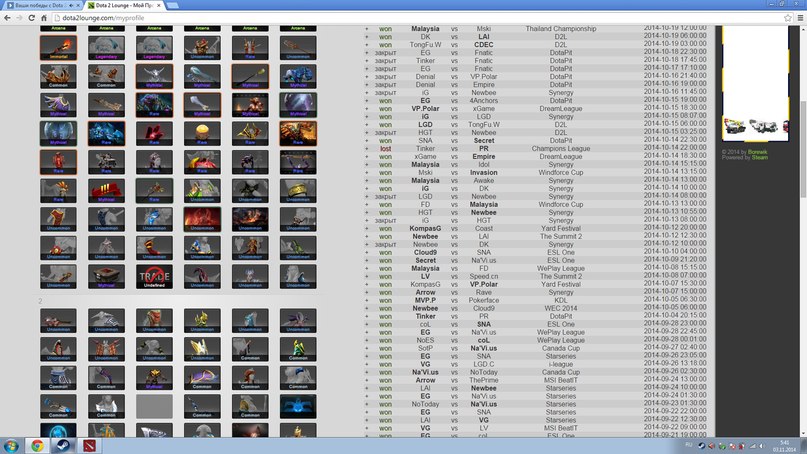The image size is (807, 454).
Task: Click the '2014-10-19 06:00:00' date
Action: click(x=675, y=36)
